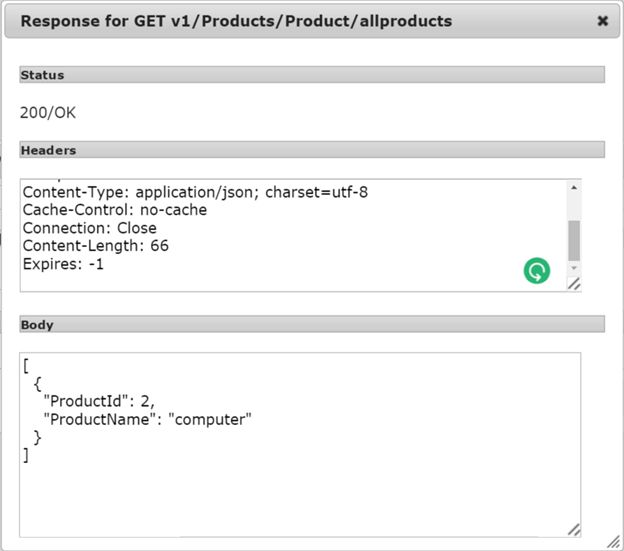Screen dimensions: 624x551
Task: Click the closing square bracket in Body
Action: 26,455
